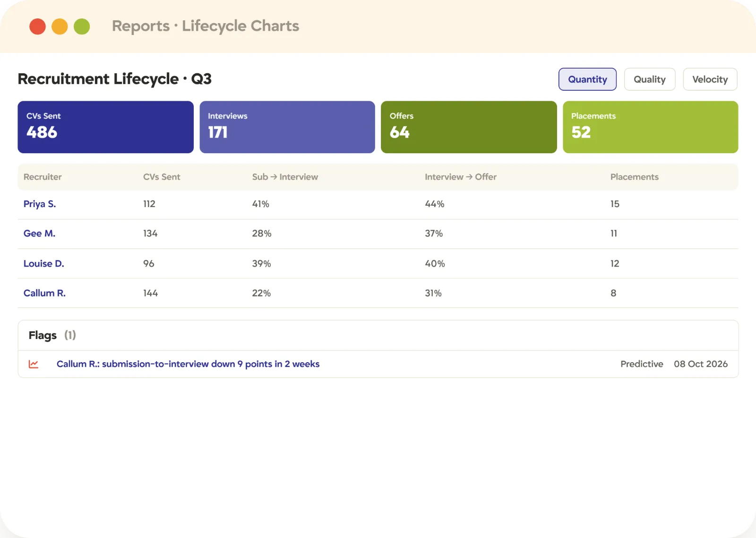The width and height of the screenshot is (756, 538).
Task: Select Callum R. CVs Sent value 144
Action: 151,293
